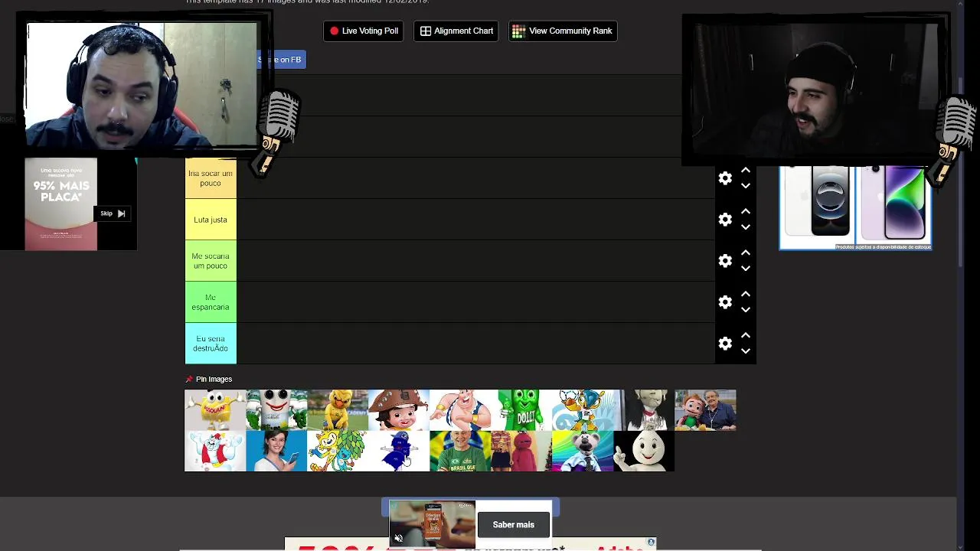This screenshot has height=551, width=980.
Task: Pick the blue caped figure mascot image
Action: click(399, 451)
